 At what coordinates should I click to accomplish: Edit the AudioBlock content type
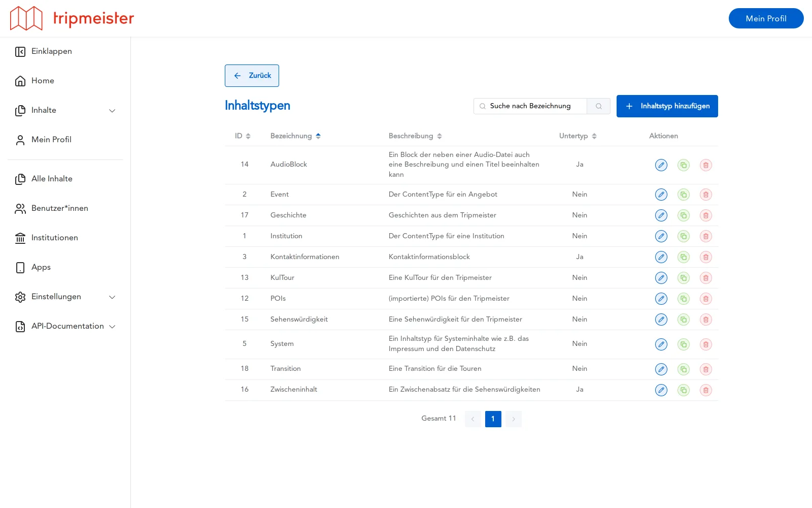(661, 165)
